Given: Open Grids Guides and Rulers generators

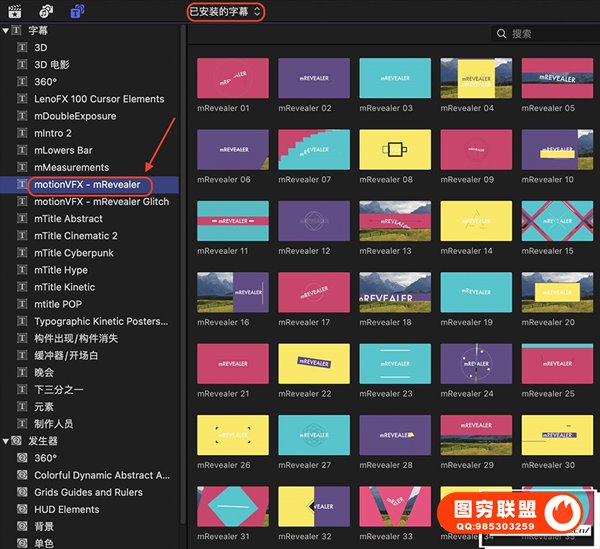Looking at the screenshot, I should point(88,492).
